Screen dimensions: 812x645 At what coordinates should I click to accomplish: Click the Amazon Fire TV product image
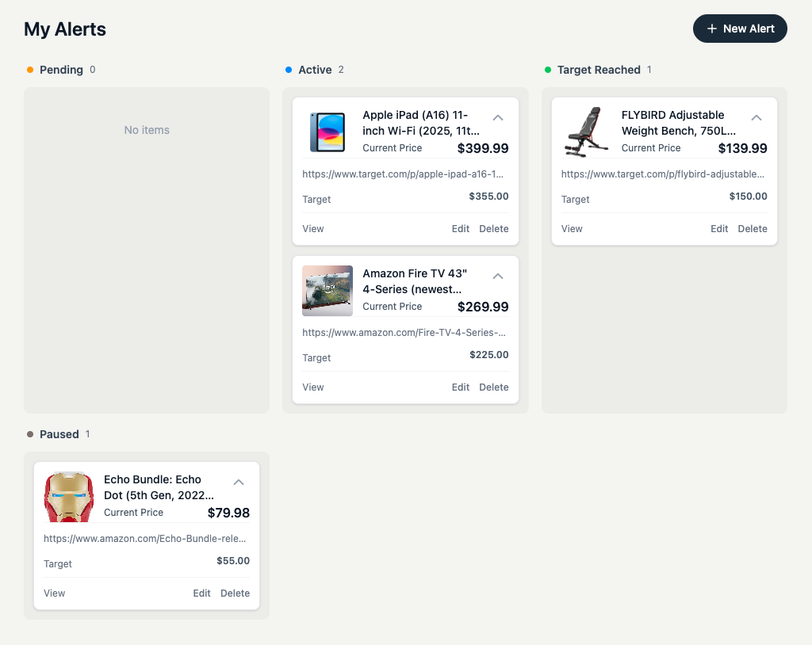[327, 291]
